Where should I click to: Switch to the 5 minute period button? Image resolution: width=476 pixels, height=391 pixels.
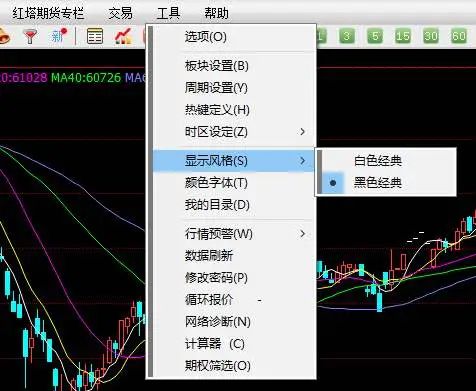(375, 36)
